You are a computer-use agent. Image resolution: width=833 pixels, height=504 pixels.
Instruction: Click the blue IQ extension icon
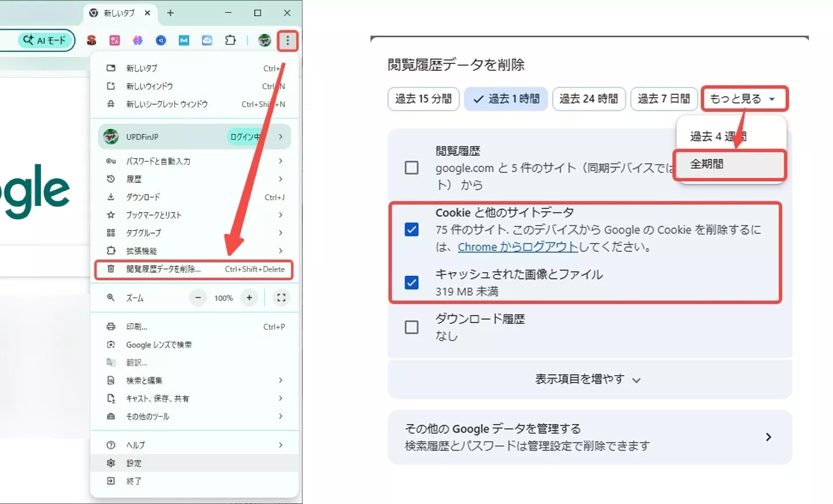161,40
